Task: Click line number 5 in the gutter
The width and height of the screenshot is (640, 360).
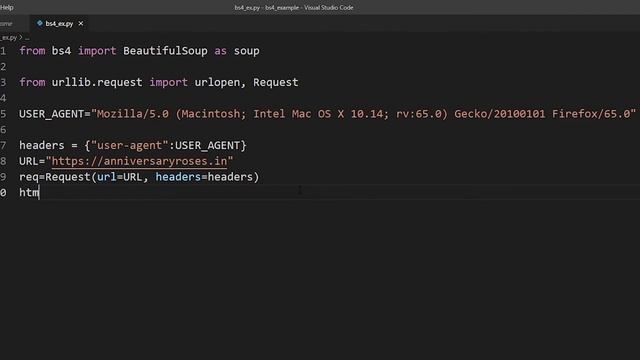Action: coord(3,114)
